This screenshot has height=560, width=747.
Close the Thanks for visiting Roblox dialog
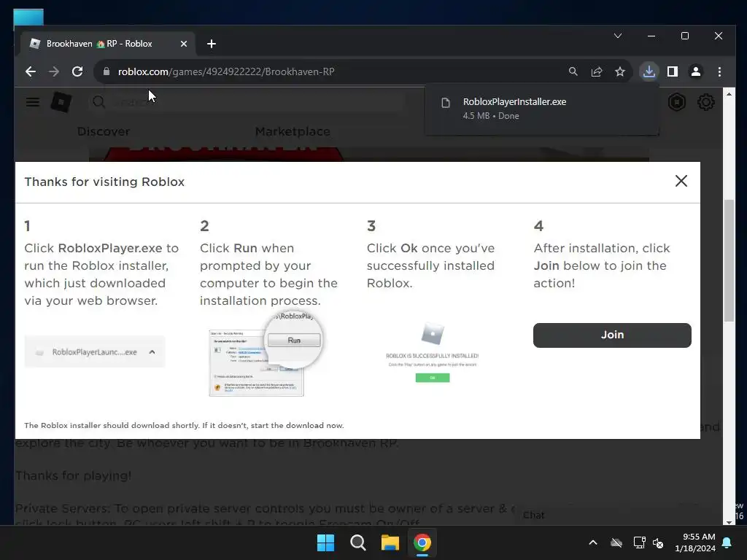[x=681, y=181]
